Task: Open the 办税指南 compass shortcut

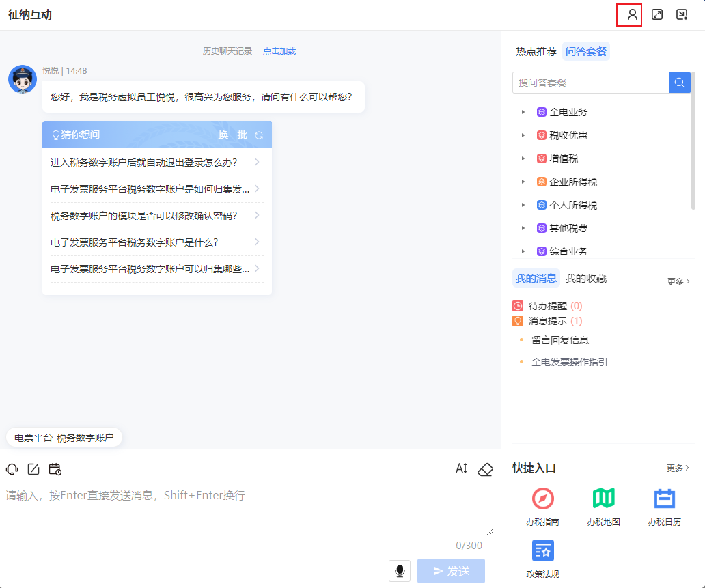Action: coord(542,506)
